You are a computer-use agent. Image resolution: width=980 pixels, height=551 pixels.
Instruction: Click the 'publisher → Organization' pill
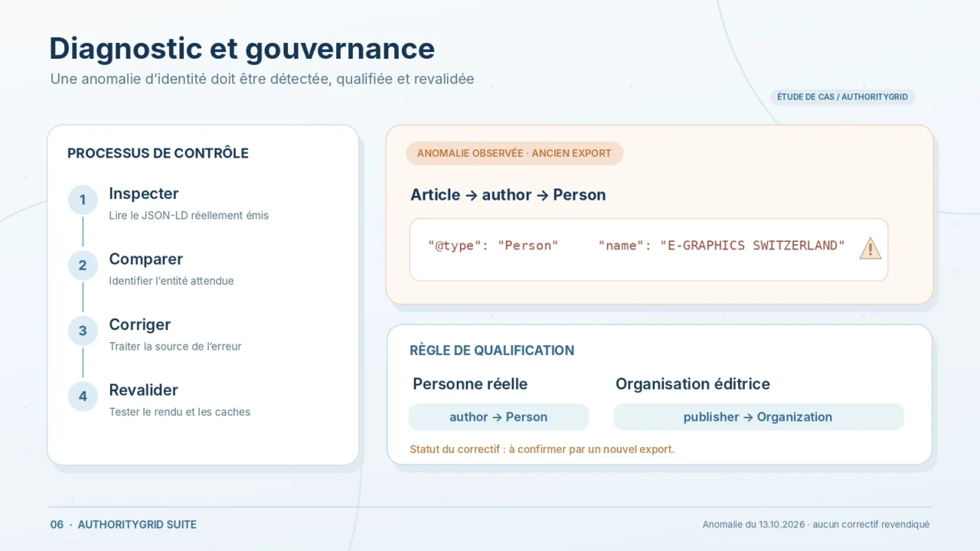(x=758, y=417)
